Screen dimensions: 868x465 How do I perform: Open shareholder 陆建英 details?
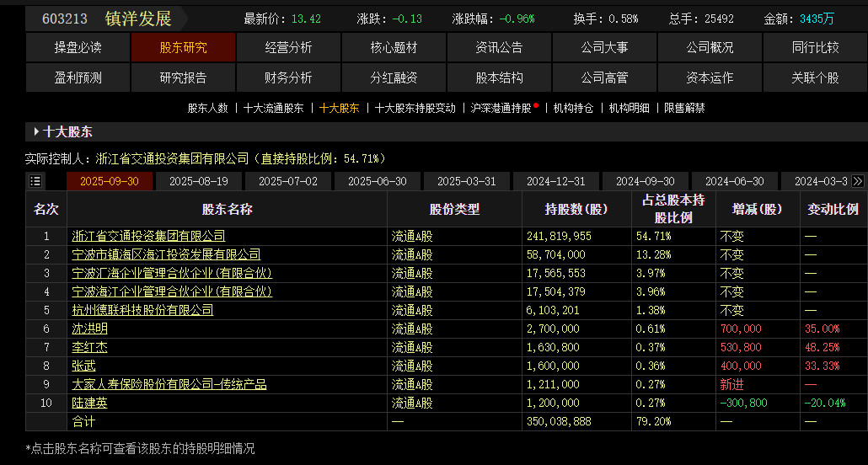(x=89, y=404)
